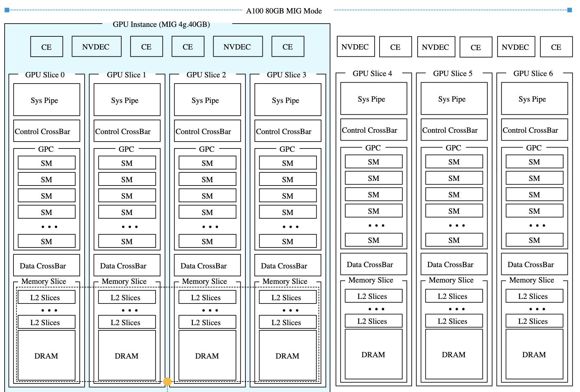This screenshot has height=392, width=580.
Task: Click the leftmost CE box in GPU Instance
Action: 47,47
